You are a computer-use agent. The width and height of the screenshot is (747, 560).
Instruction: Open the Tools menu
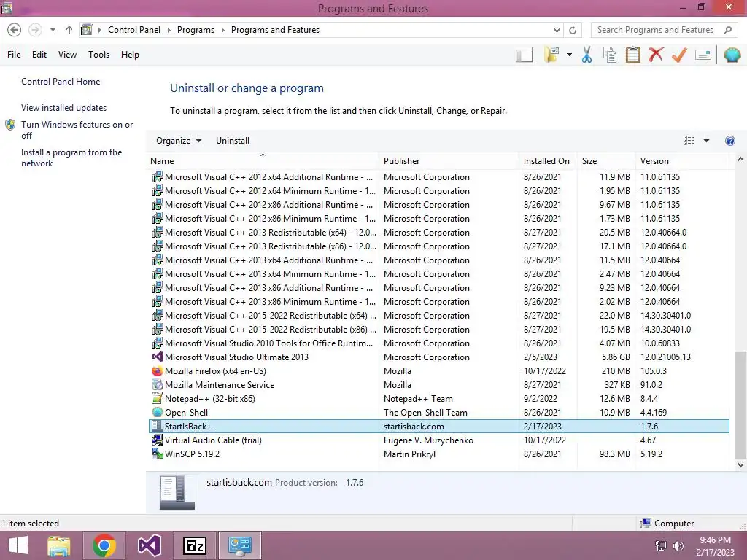(98, 55)
